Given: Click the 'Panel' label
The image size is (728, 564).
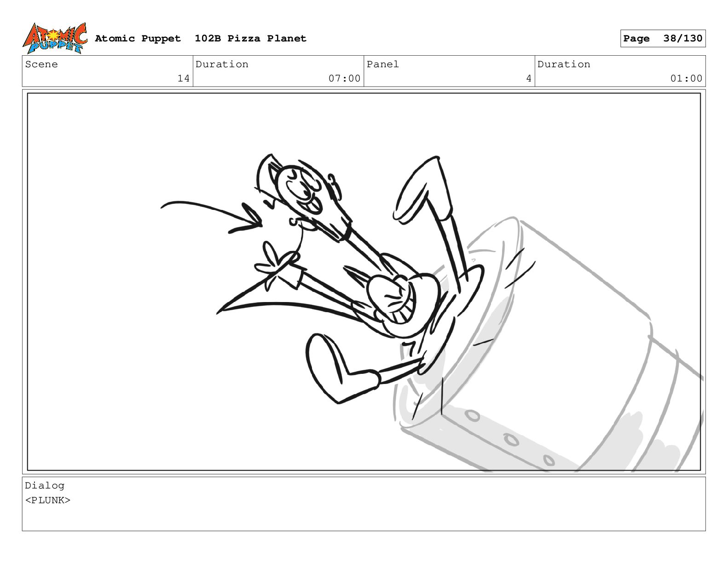Looking at the screenshot, I should tap(382, 64).
